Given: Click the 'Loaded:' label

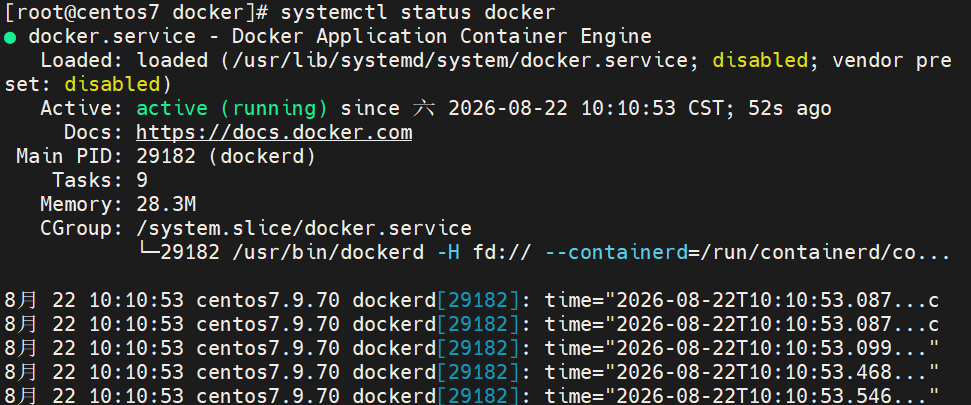Looking at the screenshot, I should tap(81, 61).
